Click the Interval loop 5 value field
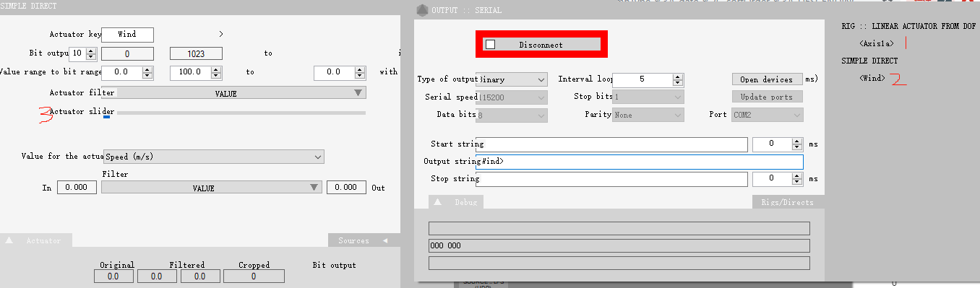 [x=642, y=79]
